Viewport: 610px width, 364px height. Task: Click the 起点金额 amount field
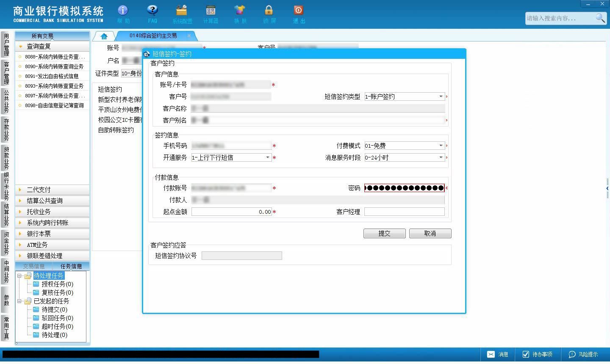(231, 212)
